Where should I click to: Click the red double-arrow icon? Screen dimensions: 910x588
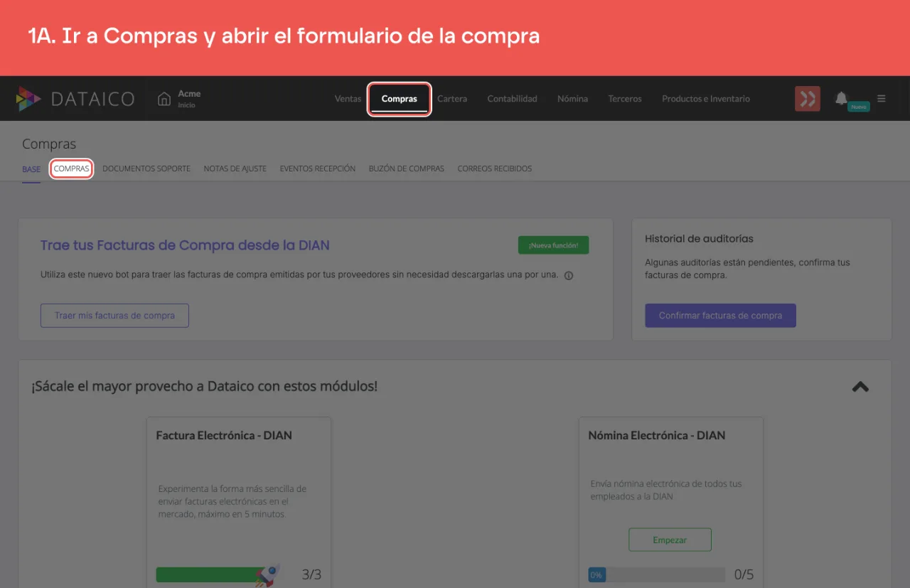click(807, 99)
